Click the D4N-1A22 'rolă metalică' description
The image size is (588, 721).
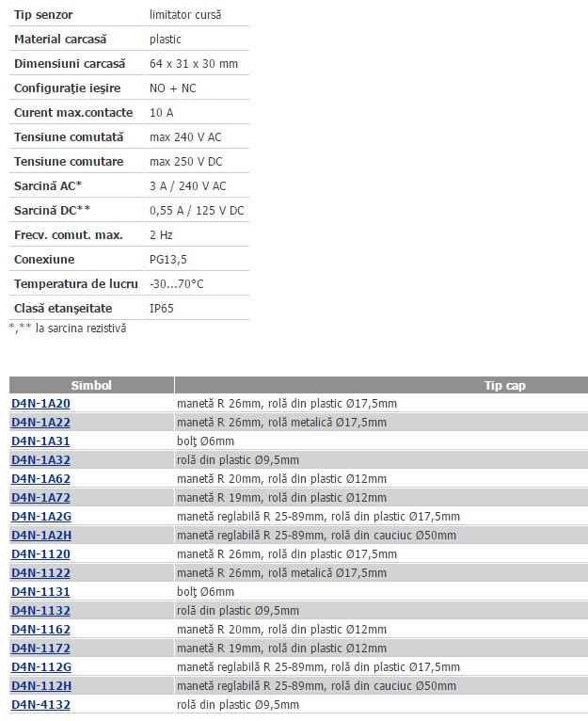pyautogui.click(x=281, y=423)
